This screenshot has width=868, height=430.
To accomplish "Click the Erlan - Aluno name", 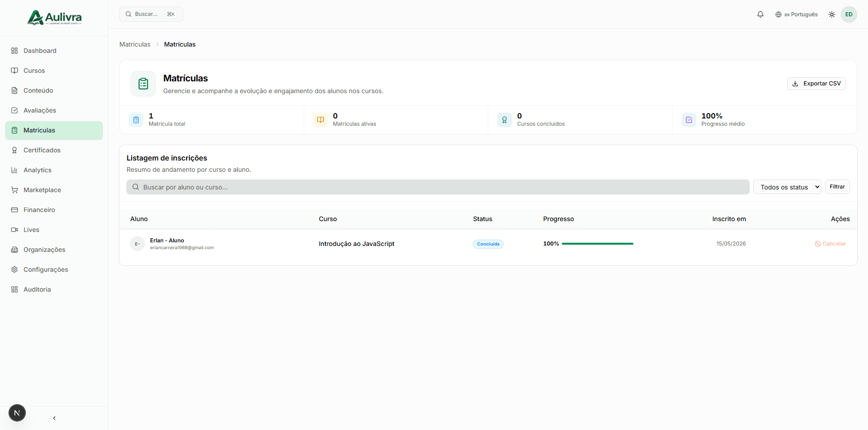I will [167, 241].
